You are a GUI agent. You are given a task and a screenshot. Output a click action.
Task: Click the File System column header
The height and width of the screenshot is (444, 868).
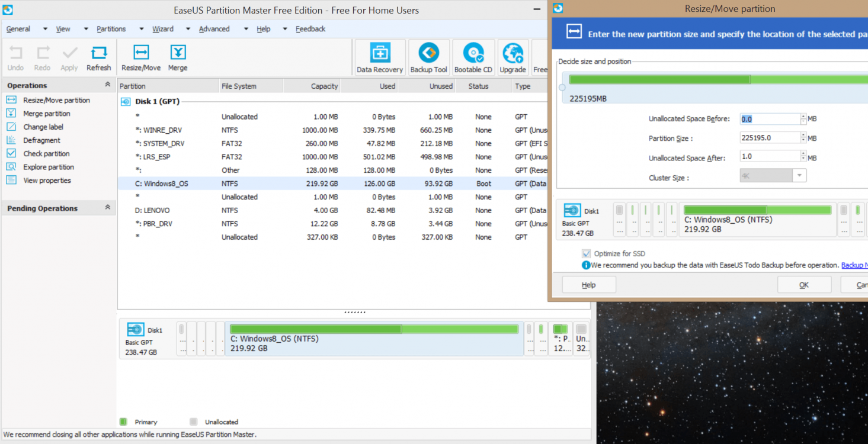(251, 86)
